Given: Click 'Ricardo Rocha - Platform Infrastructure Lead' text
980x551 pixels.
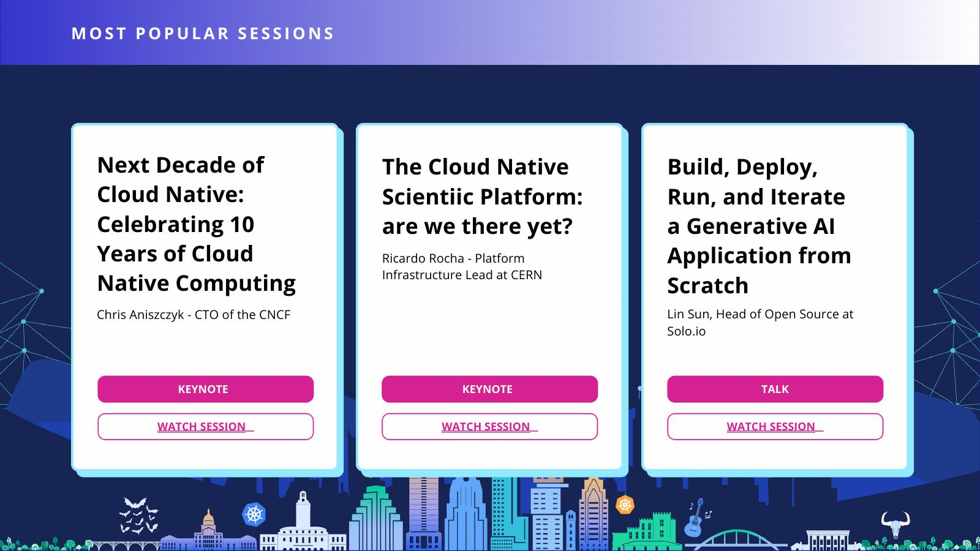Looking at the screenshot, I should [x=462, y=266].
